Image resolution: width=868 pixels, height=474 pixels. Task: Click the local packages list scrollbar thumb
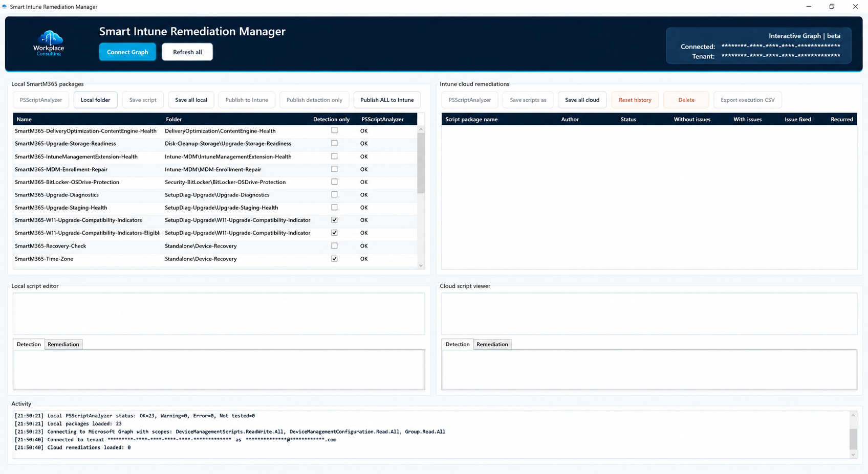421,163
